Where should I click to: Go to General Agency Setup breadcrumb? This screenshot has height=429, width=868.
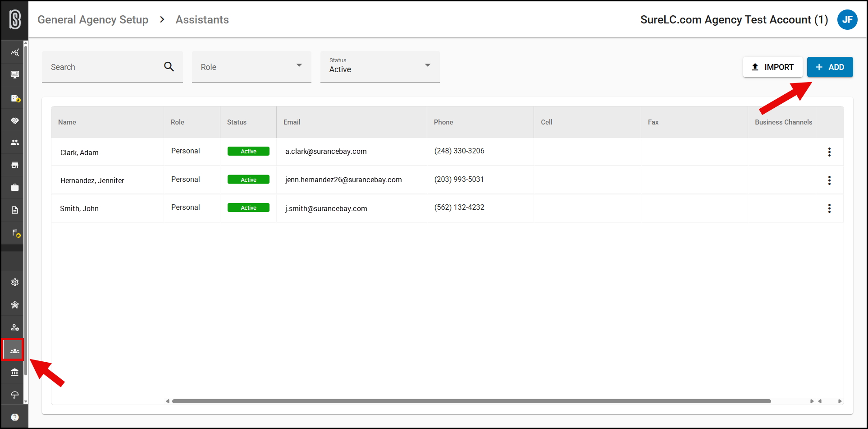point(93,20)
